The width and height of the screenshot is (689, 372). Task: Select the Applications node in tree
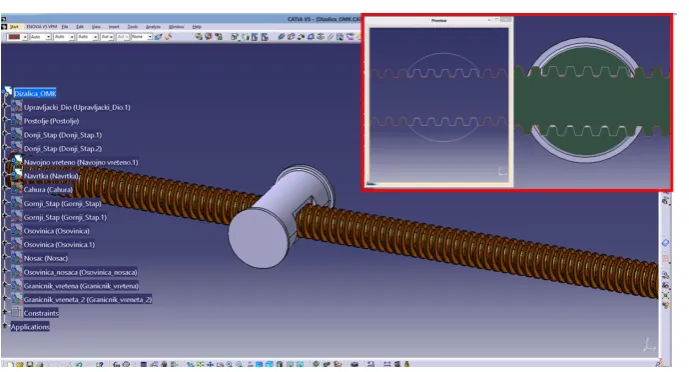click(x=30, y=327)
